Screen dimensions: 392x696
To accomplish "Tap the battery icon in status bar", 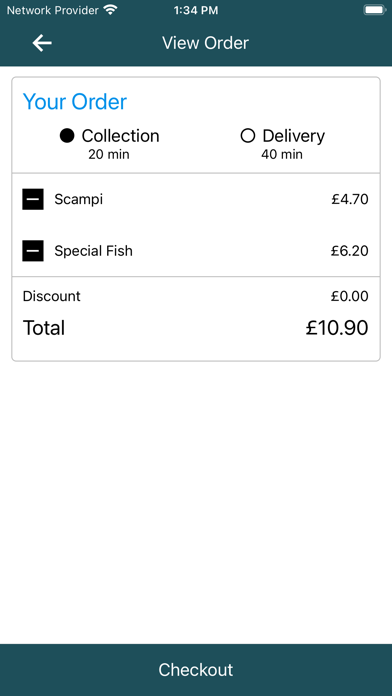I will (374, 10).
